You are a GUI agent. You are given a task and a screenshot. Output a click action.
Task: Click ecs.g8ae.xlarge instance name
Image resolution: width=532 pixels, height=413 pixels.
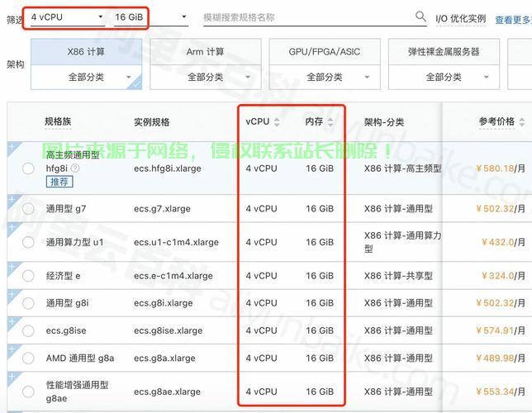tap(167, 392)
